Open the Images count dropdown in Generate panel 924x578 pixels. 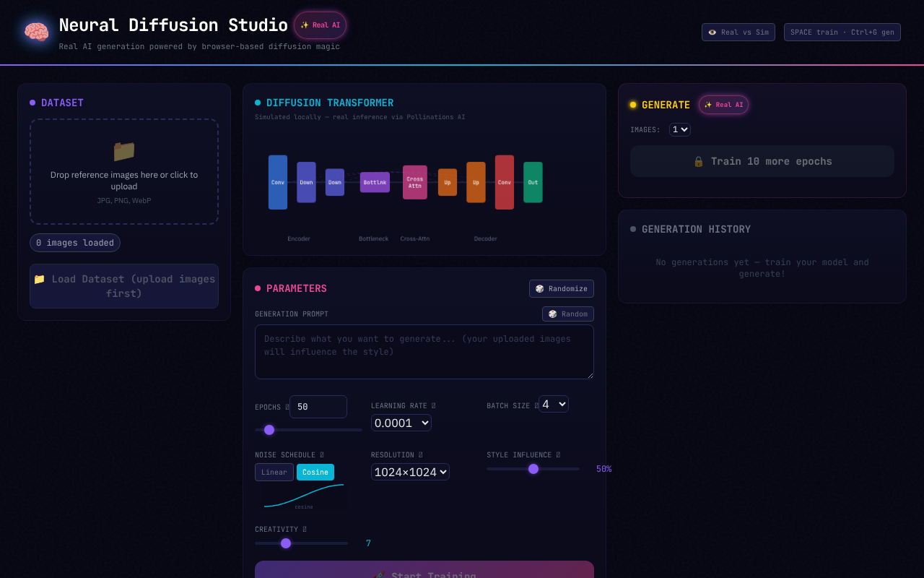679,129
